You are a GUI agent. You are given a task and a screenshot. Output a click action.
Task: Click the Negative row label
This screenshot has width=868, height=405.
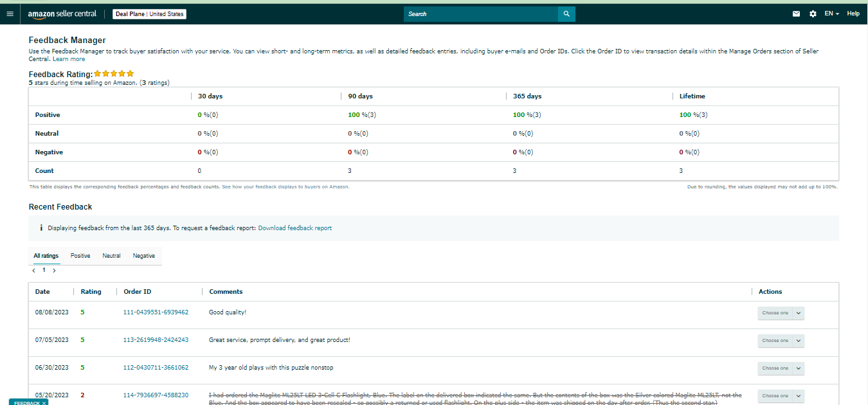49,152
